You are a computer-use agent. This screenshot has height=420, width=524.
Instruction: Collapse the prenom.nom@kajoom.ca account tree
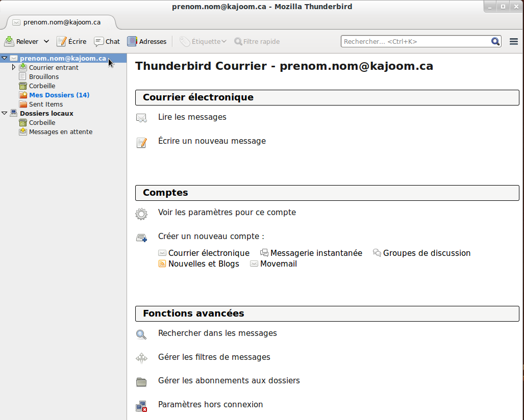click(5, 58)
